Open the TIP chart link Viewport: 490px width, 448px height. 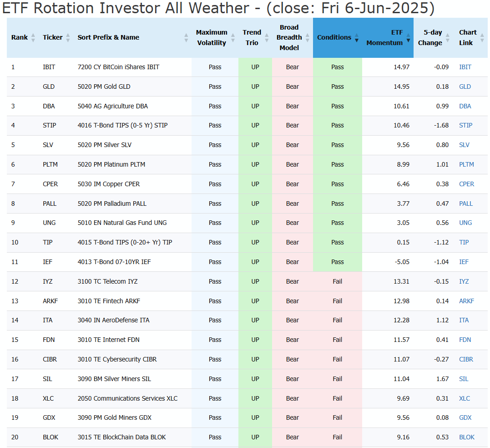(x=464, y=242)
